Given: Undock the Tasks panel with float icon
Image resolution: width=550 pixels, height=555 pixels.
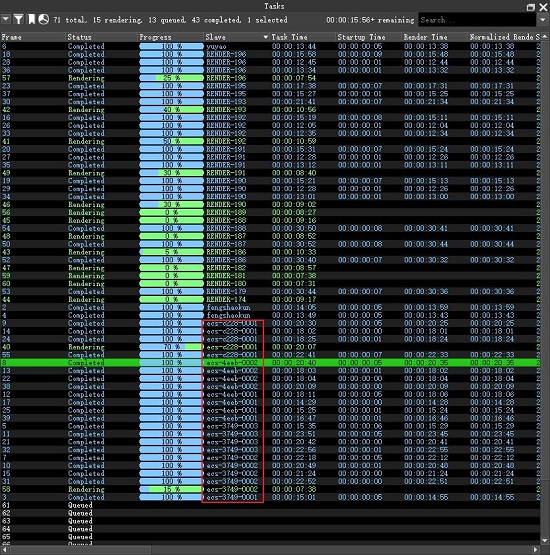Looking at the screenshot, I should (531, 7).
